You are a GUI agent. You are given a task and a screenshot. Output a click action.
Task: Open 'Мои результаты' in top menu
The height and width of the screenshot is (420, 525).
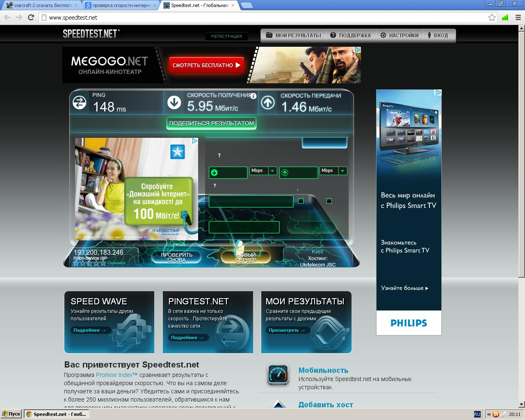pyautogui.click(x=293, y=35)
